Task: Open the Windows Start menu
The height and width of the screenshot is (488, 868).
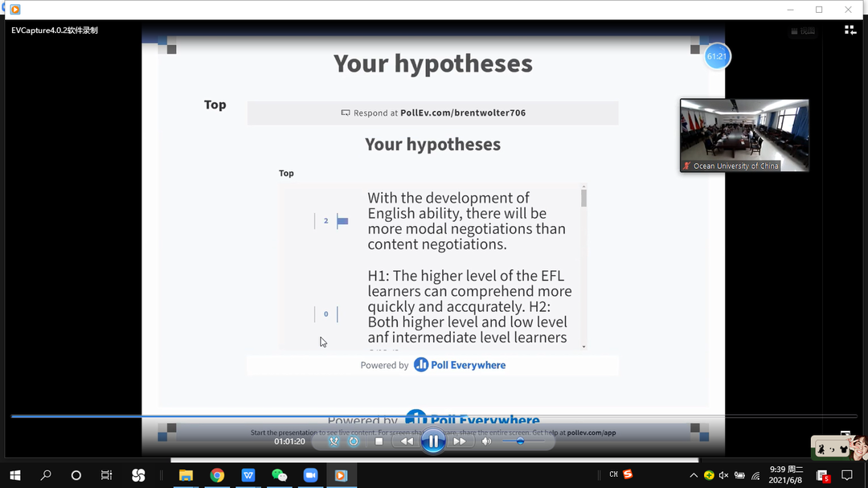Action: coord(14,475)
